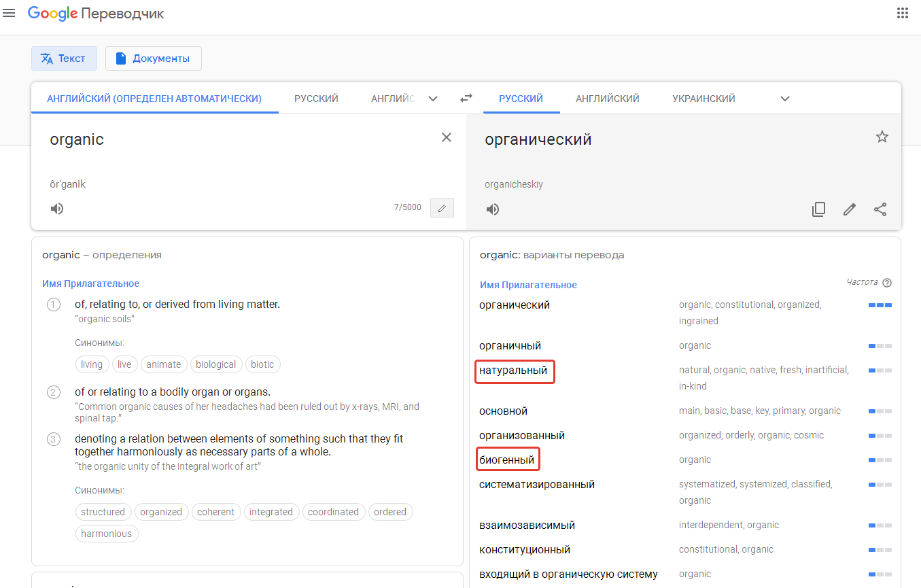Select source tab Английский (определен автоматически)
This screenshot has height=588, width=921.
coord(154,99)
